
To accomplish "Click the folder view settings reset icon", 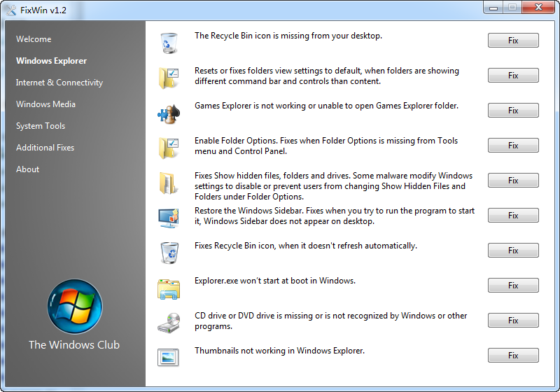I will click(169, 78).
